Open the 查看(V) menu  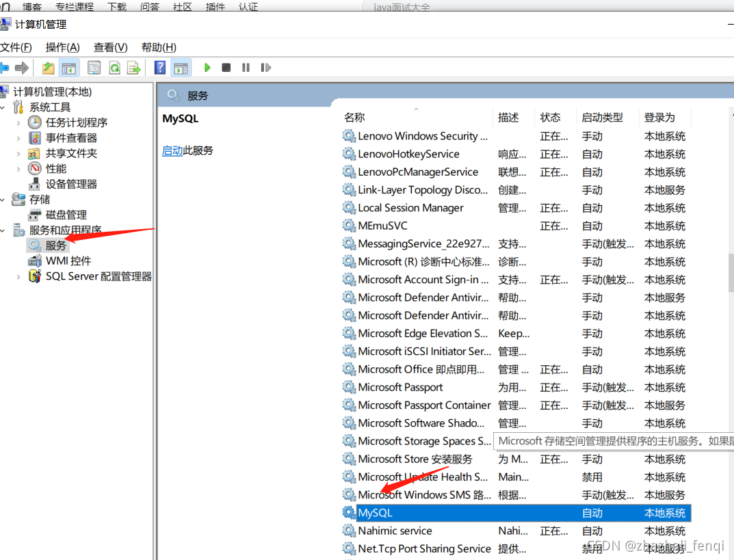(x=110, y=47)
